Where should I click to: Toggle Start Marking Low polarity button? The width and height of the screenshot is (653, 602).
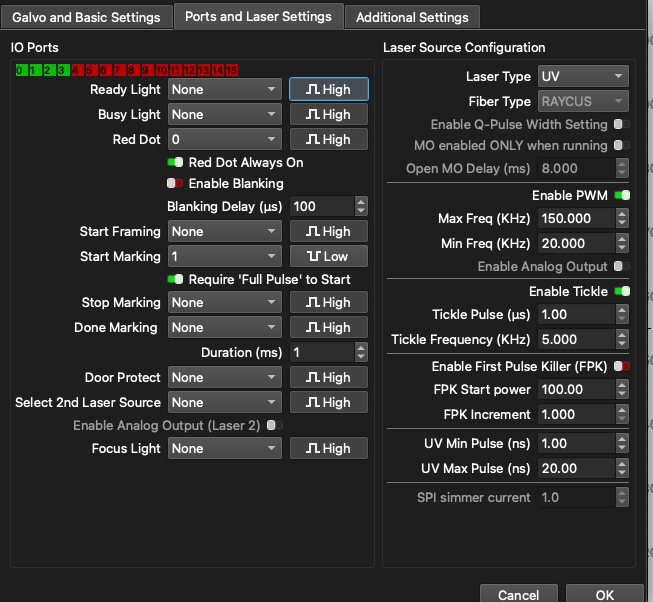click(328, 256)
